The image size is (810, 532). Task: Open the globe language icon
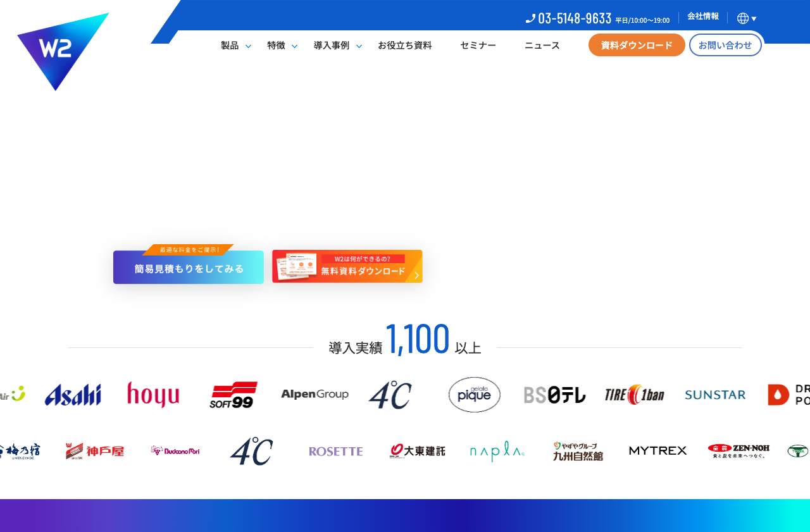(742, 18)
